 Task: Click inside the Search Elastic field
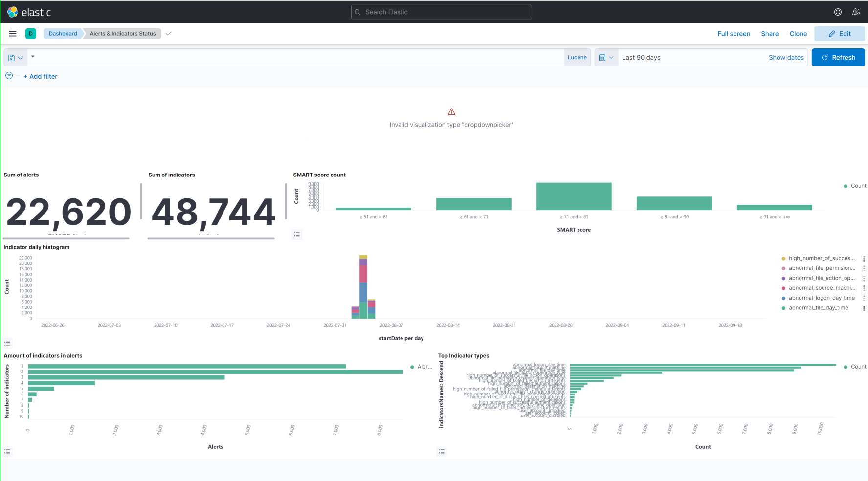[x=441, y=12]
